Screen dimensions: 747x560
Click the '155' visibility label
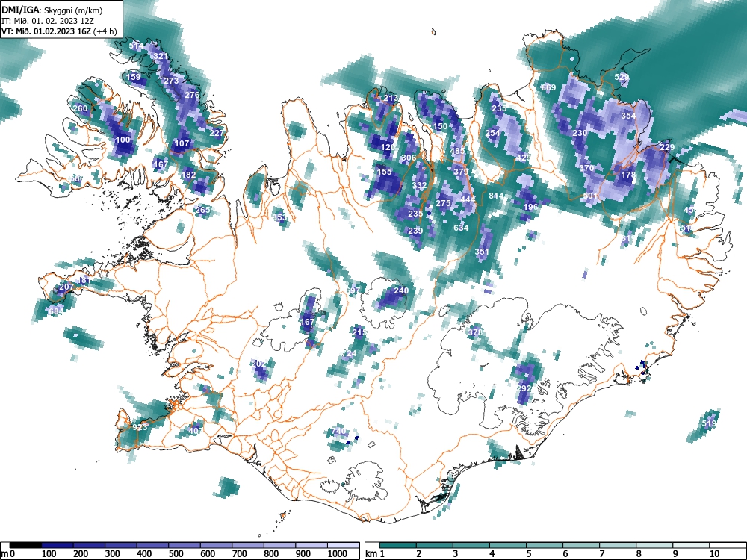tap(384, 172)
